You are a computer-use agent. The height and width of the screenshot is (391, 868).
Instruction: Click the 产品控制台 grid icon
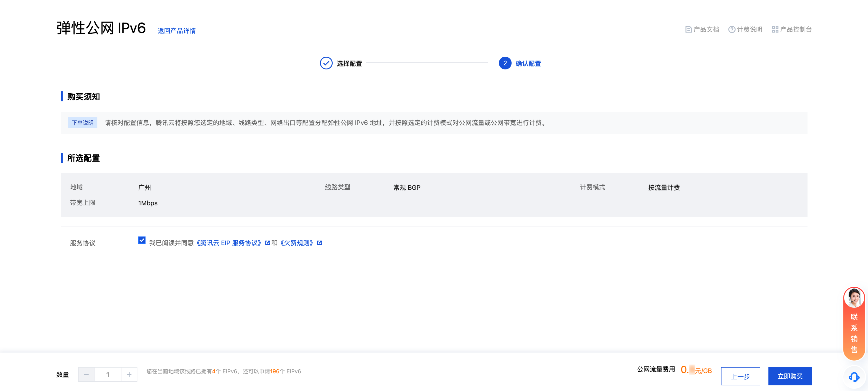(775, 30)
